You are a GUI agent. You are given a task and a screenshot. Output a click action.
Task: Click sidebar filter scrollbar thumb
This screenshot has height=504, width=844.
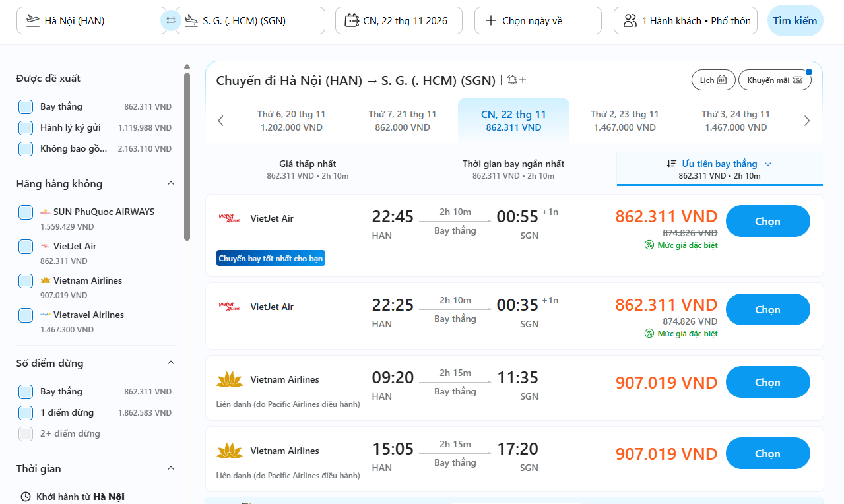coord(187,156)
